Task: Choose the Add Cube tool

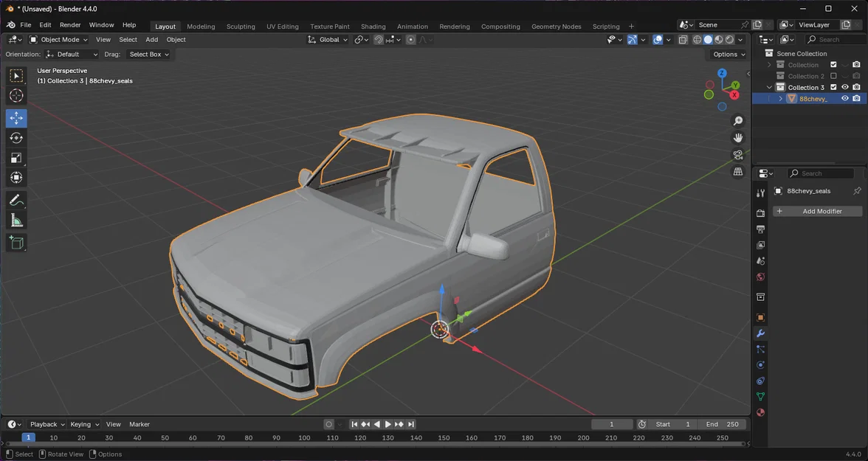Action: [x=16, y=243]
